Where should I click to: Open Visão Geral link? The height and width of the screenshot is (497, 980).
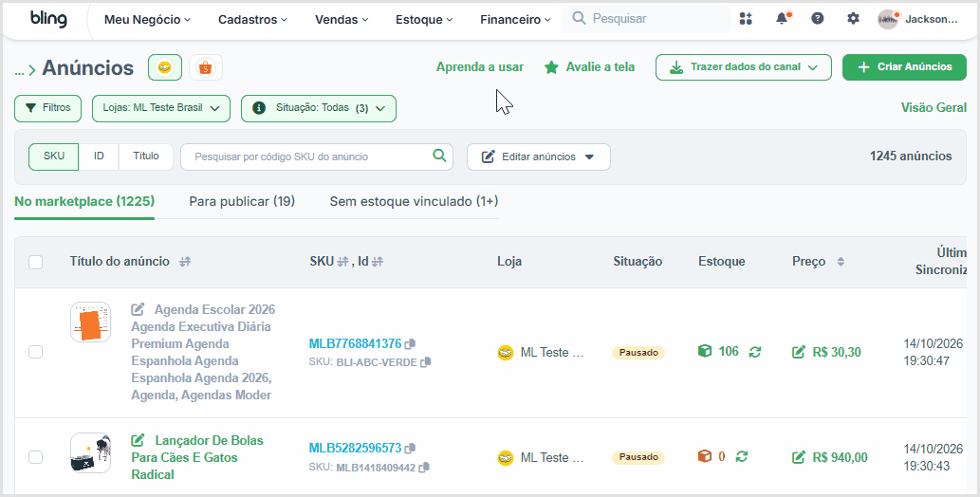[x=934, y=107]
